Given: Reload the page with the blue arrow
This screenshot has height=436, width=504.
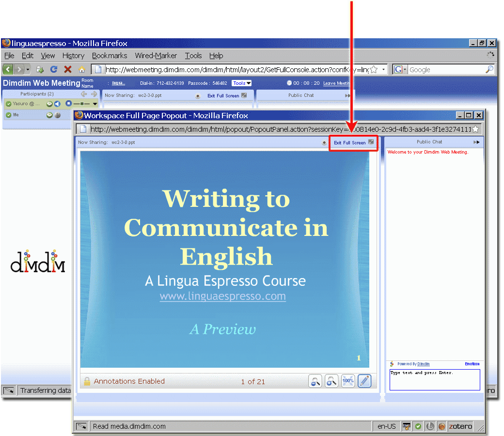Looking at the screenshot, I should pyautogui.click(x=54, y=69).
